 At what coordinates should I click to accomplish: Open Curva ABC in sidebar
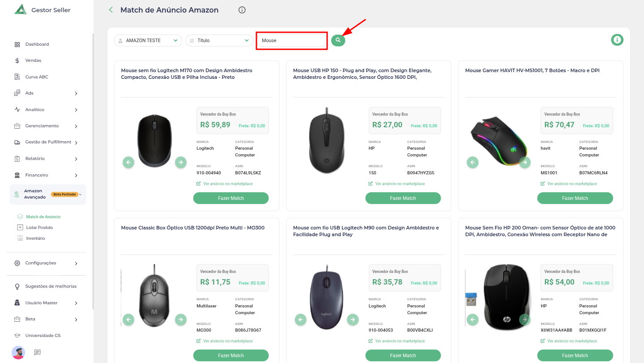point(36,77)
